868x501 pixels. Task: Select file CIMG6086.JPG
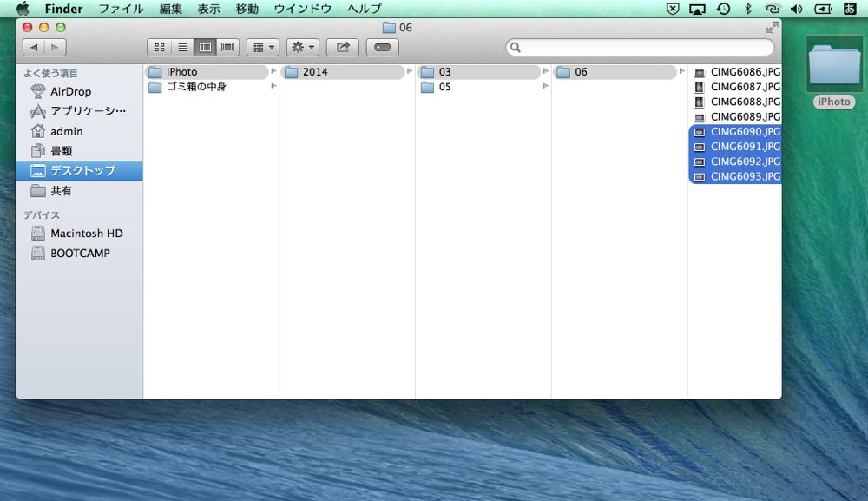point(735,72)
